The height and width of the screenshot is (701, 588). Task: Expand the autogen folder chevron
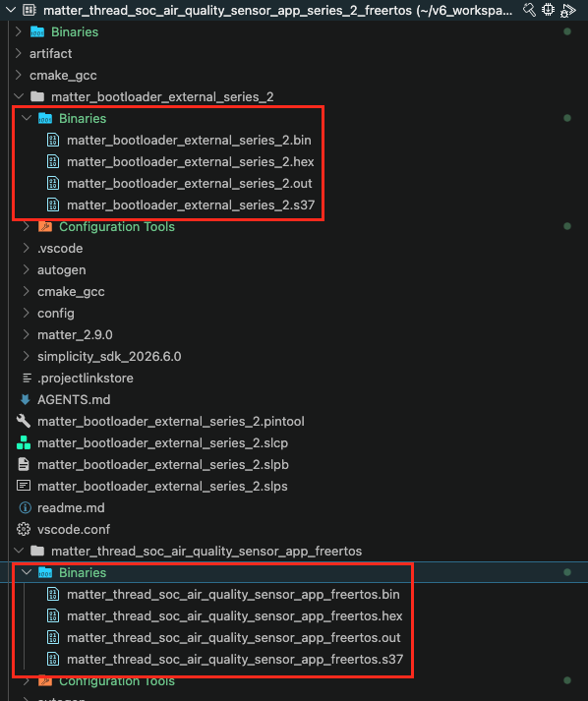(x=27, y=269)
